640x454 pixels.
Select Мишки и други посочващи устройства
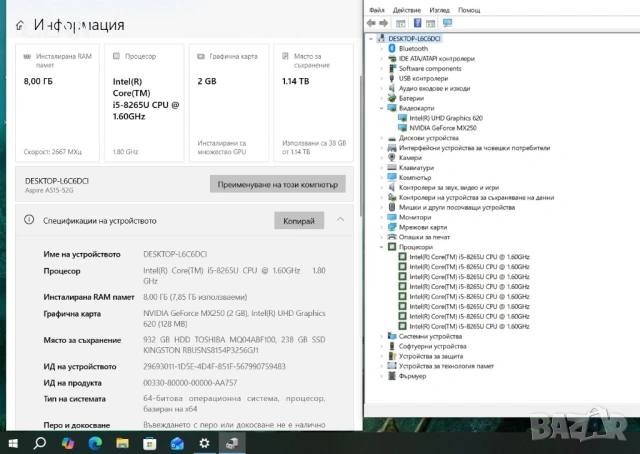pyautogui.click(x=457, y=207)
